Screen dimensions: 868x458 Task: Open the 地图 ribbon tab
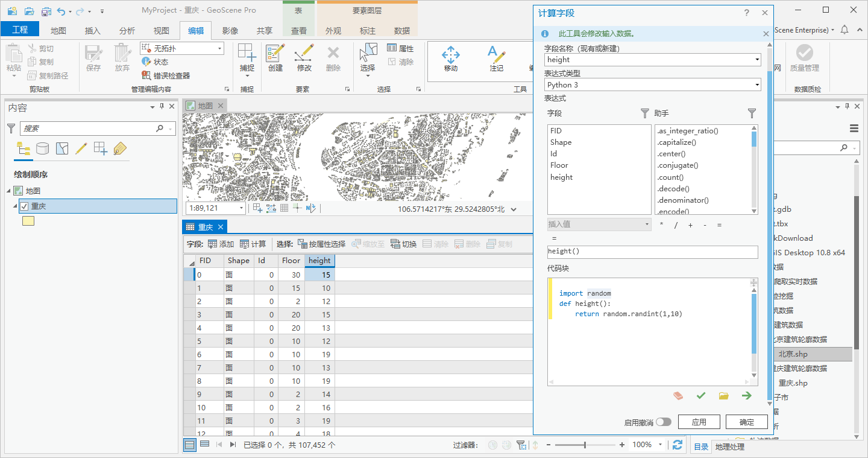click(x=58, y=31)
